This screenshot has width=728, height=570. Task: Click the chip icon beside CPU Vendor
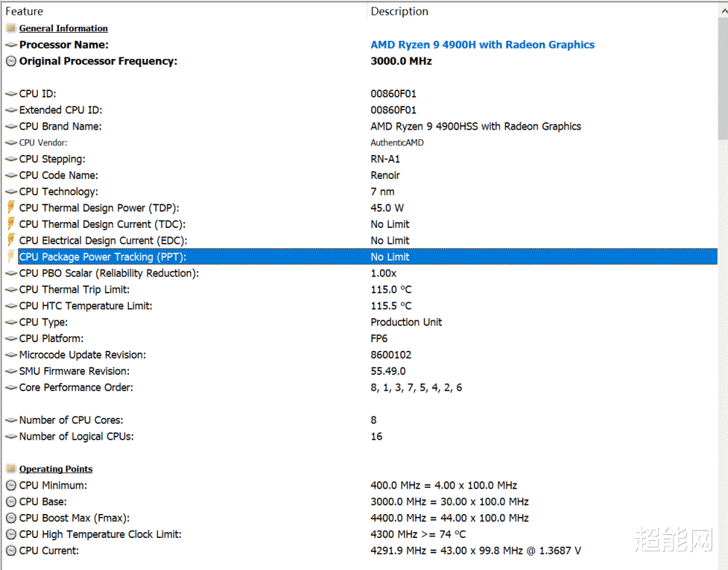pos(11,143)
